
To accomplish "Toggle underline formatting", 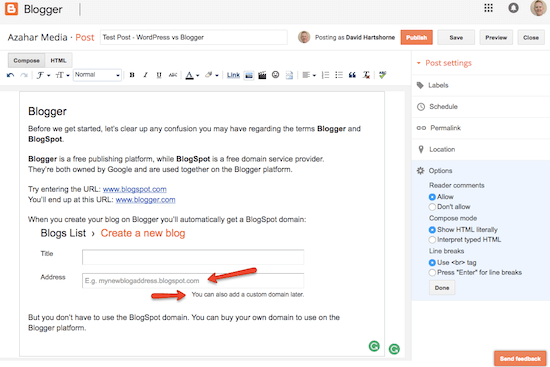I will coord(159,75).
